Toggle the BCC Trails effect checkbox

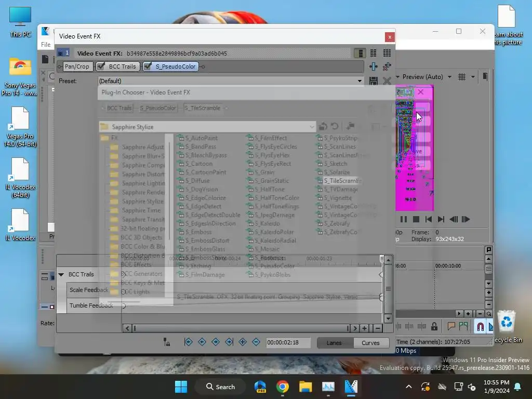coord(101,66)
